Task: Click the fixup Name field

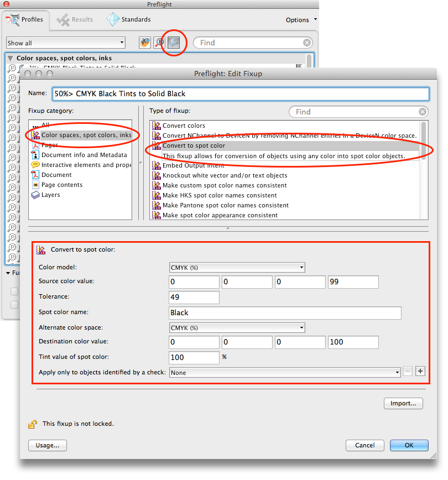Action: click(x=241, y=93)
